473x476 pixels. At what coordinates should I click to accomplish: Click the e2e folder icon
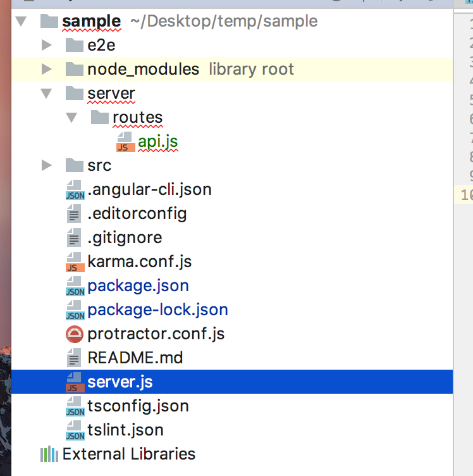pyautogui.click(x=75, y=45)
